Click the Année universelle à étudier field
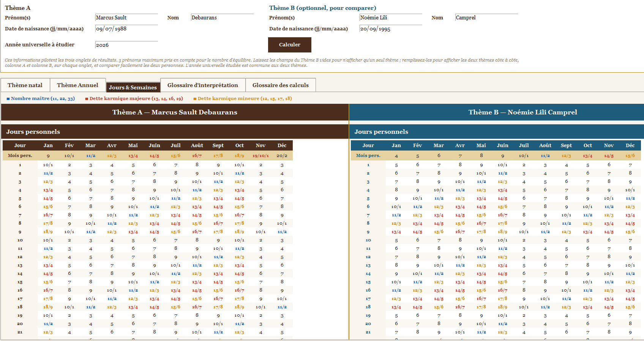 pyautogui.click(x=126, y=45)
